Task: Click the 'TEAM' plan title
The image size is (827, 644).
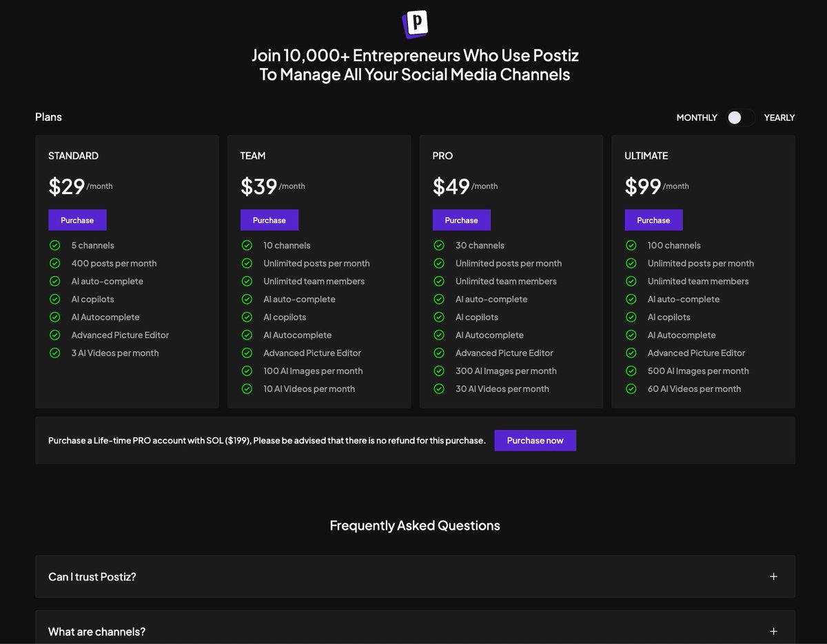Action: pos(253,156)
